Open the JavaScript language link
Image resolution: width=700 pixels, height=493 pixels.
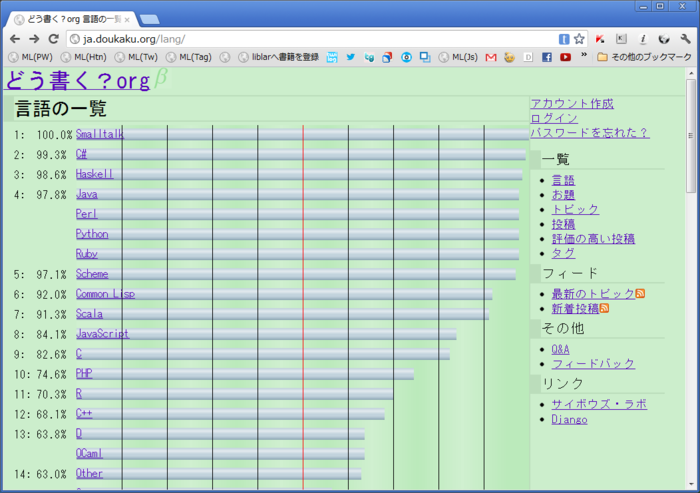(x=103, y=334)
